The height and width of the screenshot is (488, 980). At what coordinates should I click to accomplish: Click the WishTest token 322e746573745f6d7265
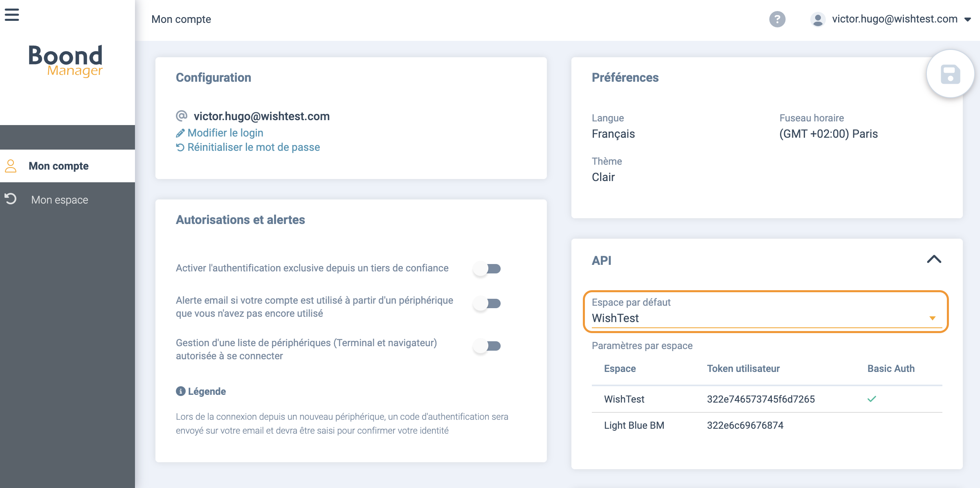(x=761, y=399)
